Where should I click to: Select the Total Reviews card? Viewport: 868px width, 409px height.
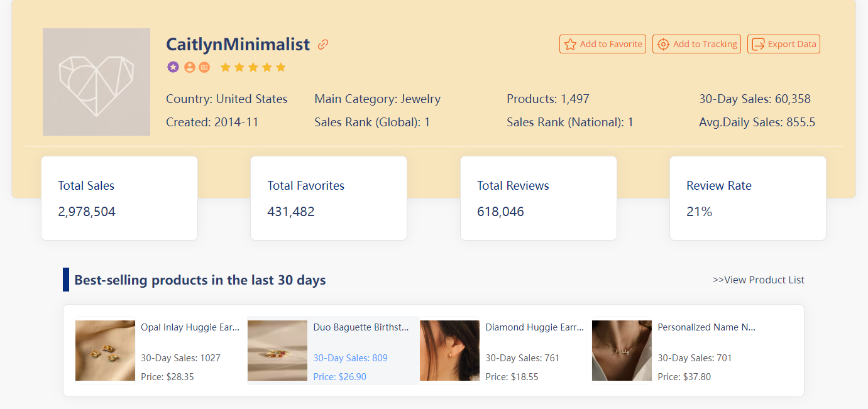click(538, 198)
